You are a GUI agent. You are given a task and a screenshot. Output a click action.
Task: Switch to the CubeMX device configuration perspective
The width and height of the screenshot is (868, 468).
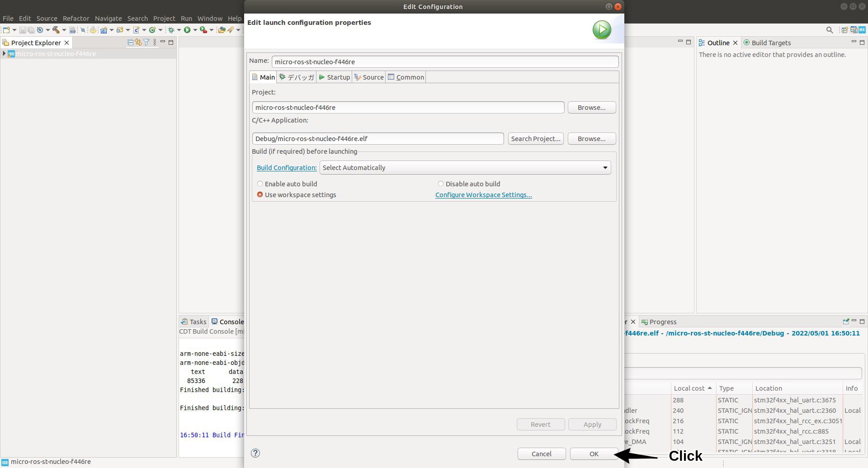(862, 30)
